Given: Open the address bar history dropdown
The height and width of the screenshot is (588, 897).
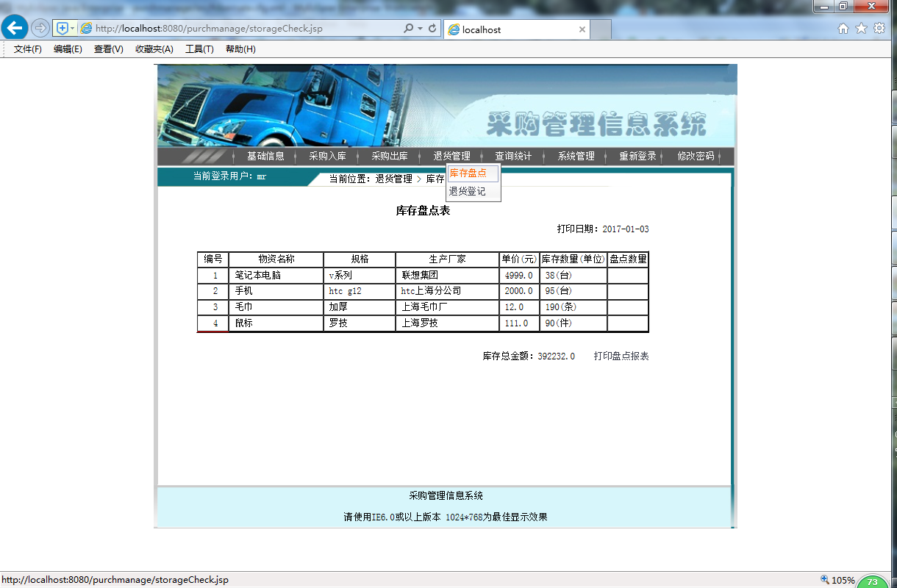Looking at the screenshot, I should pos(71,28).
